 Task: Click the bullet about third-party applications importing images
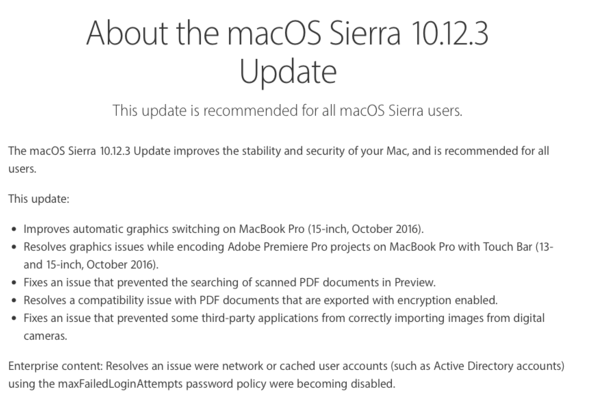click(284, 327)
